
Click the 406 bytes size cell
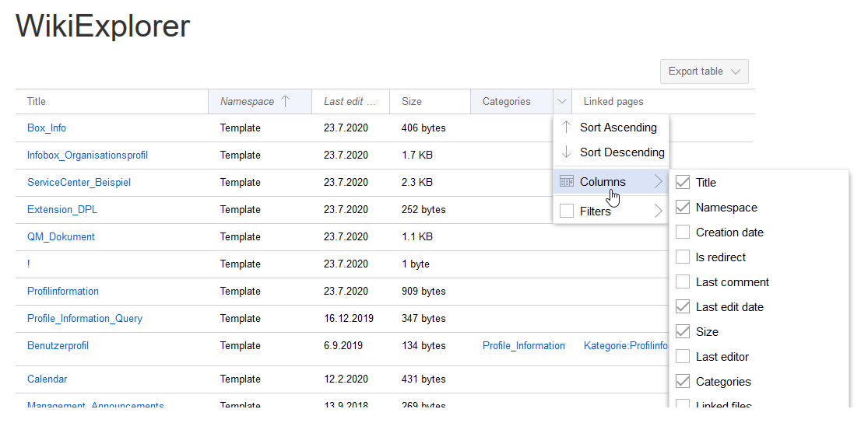point(423,128)
